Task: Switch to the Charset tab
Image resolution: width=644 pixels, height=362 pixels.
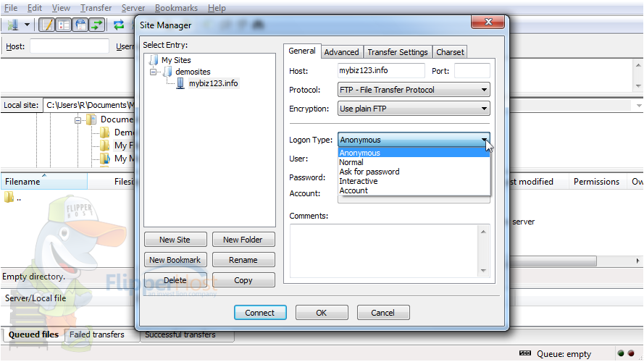Action: (x=450, y=52)
